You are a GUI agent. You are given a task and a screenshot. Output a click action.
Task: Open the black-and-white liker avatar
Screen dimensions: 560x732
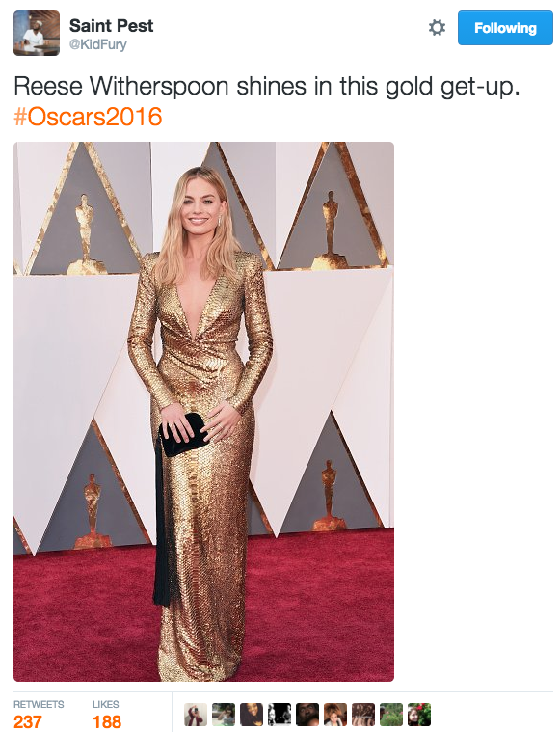280,715
